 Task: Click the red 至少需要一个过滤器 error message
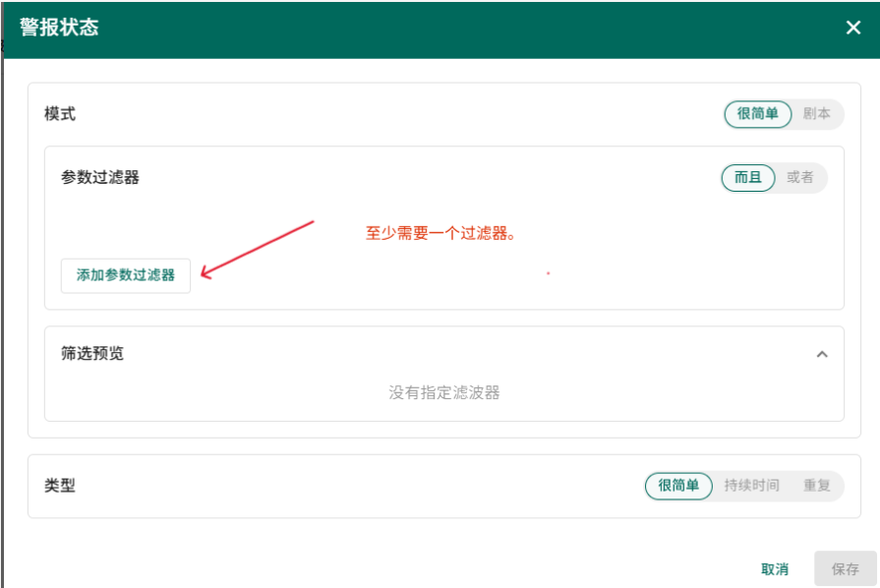[x=441, y=234]
